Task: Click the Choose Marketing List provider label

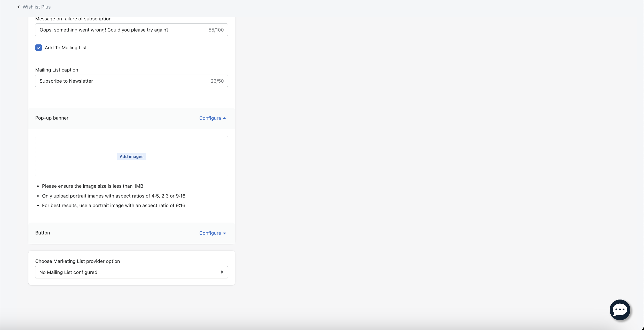Action: tap(77, 261)
